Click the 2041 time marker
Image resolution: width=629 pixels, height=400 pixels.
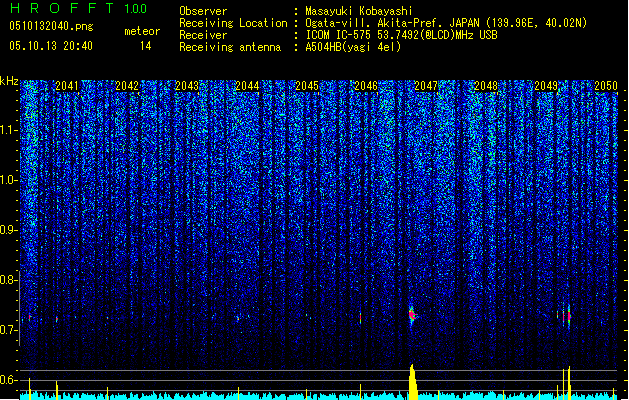[67, 86]
